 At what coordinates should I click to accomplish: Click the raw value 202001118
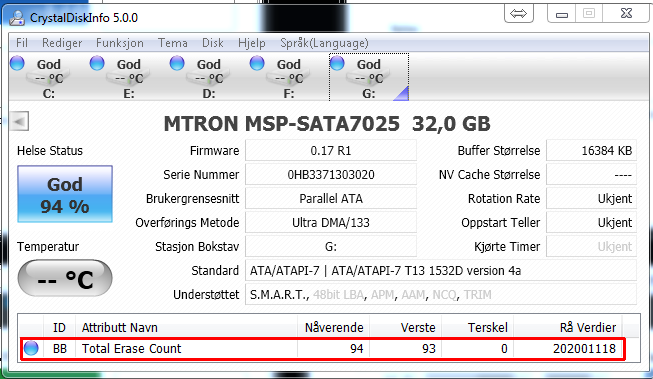[584, 349]
